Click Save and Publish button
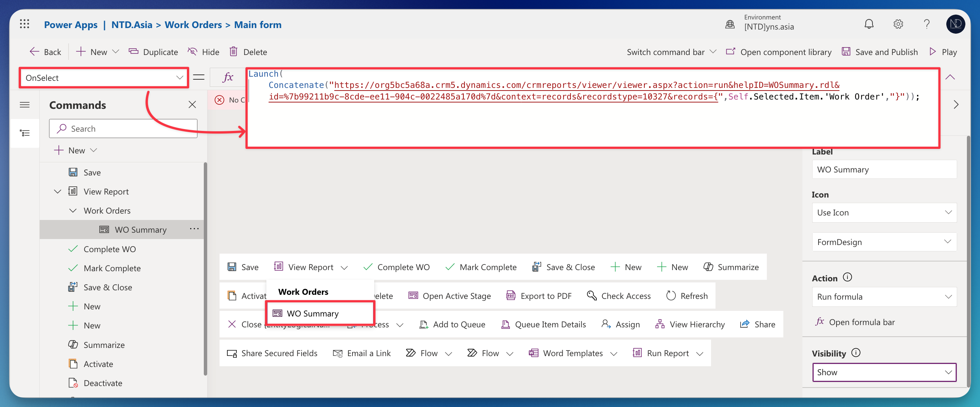This screenshot has height=407, width=980. coord(880,52)
